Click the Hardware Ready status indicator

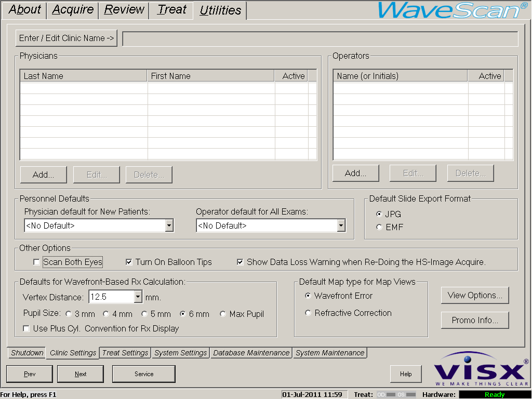(495, 395)
